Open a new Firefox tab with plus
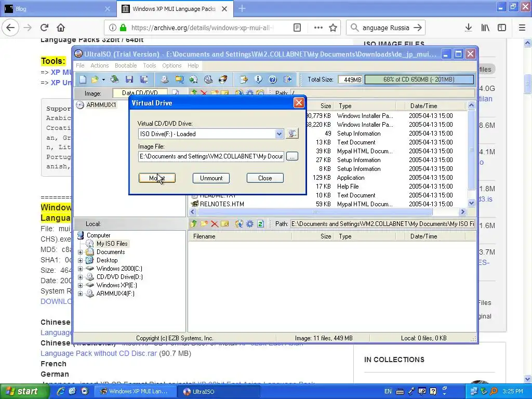532x399 pixels. pos(242,9)
